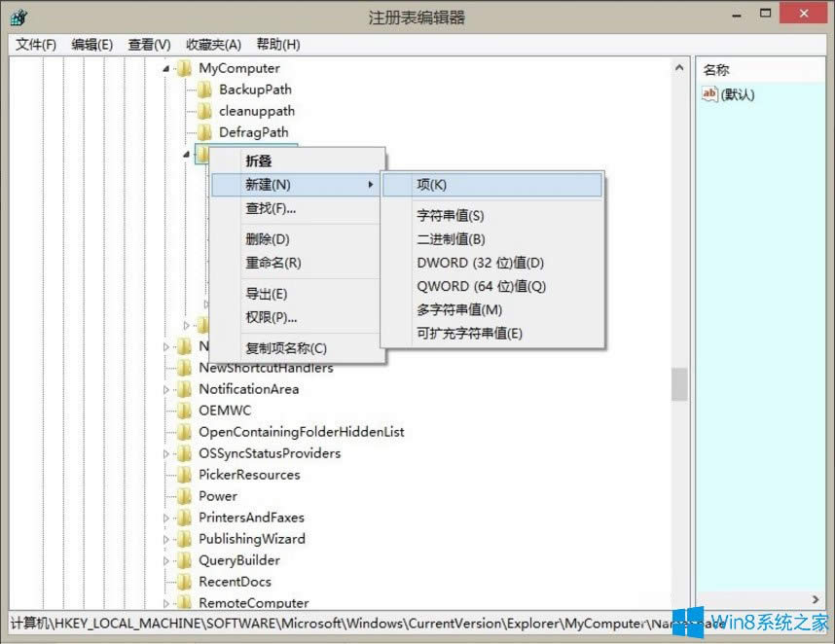The width and height of the screenshot is (835, 644).
Task: Click the cleanuppath folder icon
Action: click(x=204, y=111)
